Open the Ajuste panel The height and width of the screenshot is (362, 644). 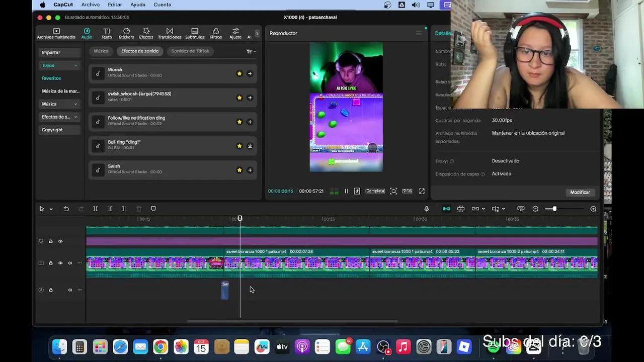click(x=235, y=34)
